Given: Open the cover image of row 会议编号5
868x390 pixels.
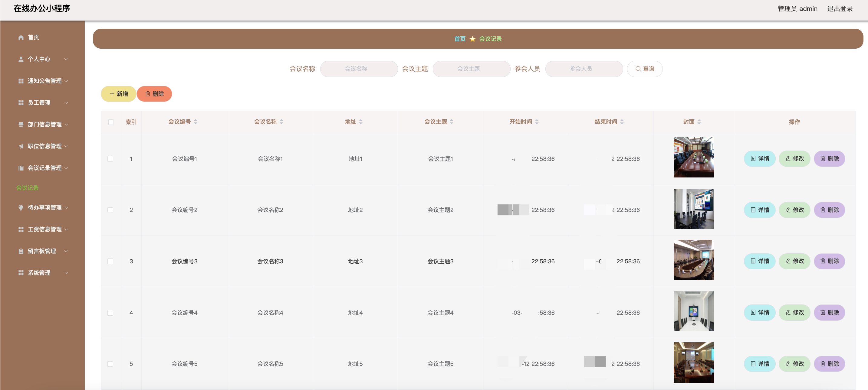Looking at the screenshot, I should (x=693, y=362).
